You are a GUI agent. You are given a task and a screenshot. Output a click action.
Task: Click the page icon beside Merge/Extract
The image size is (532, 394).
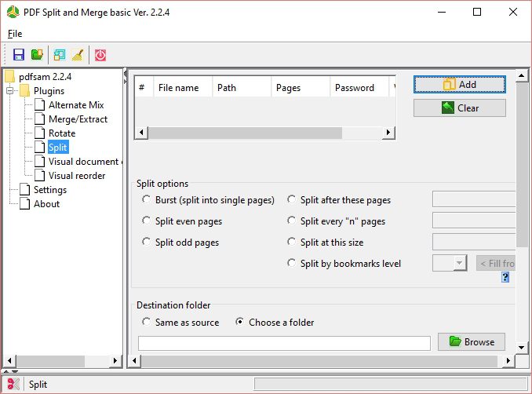(x=39, y=119)
